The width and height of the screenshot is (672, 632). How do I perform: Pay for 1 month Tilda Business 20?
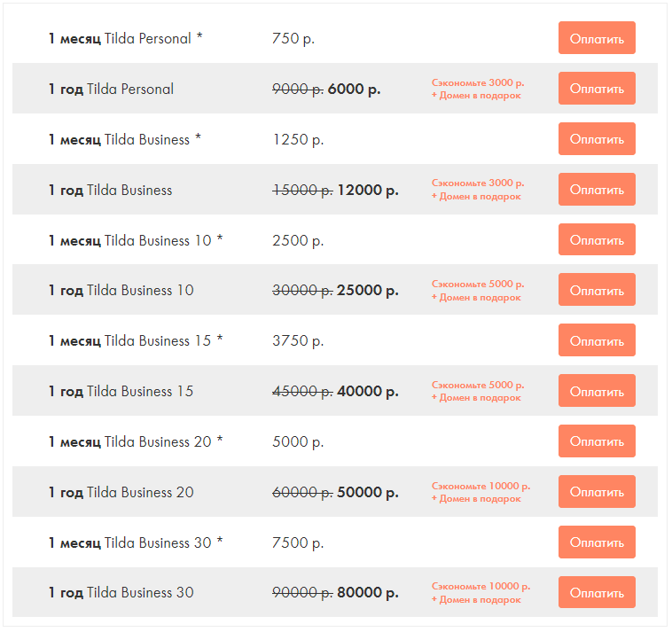click(597, 441)
